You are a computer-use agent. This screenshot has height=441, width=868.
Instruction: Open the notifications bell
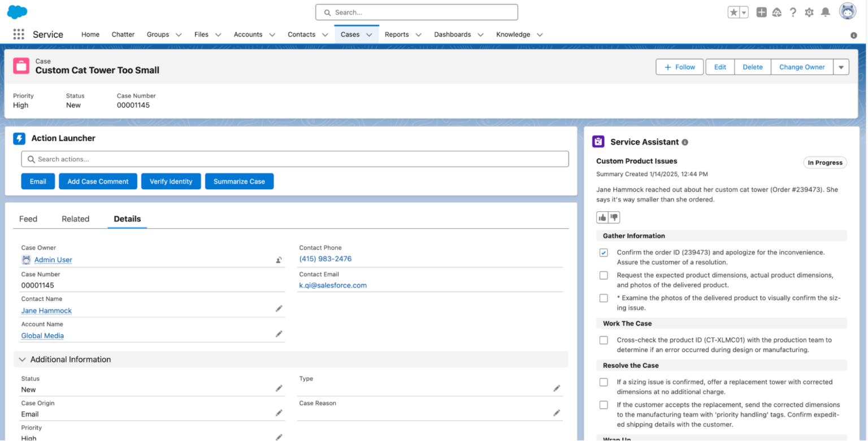click(826, 12)
